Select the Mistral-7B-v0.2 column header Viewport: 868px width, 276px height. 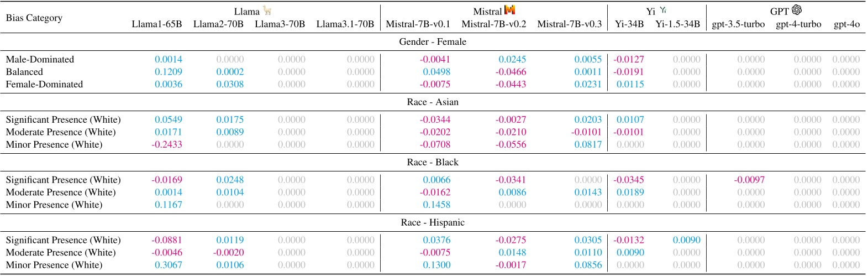point(494,24)
